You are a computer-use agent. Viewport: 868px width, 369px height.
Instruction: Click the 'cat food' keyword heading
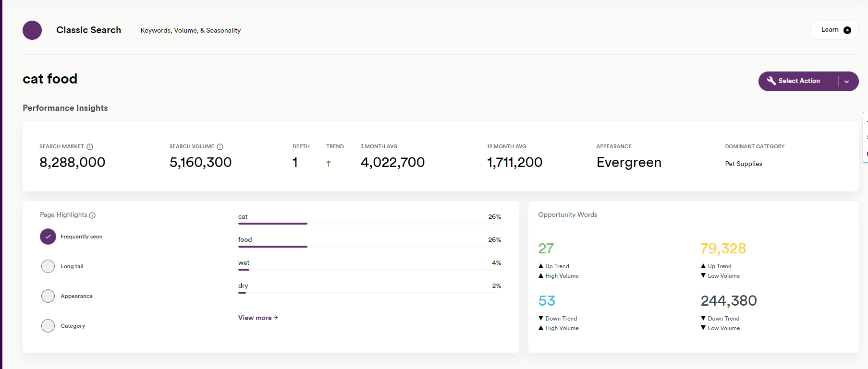[50, 79]
